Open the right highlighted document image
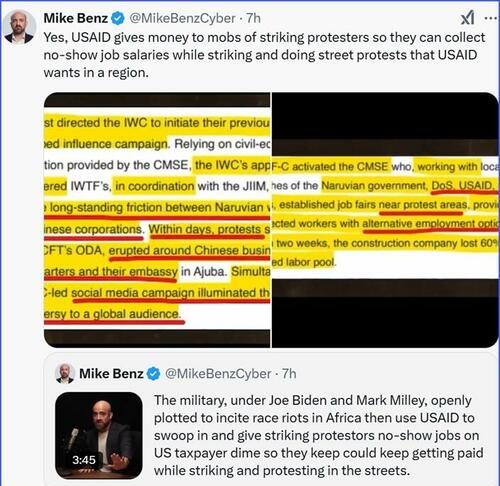 point(385,220)
